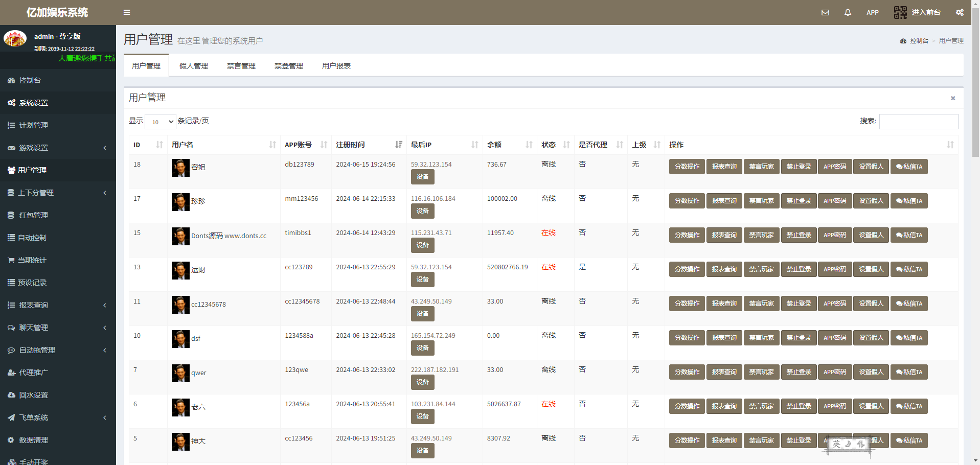
Task: Expand 游戏设置 sidebar submenu
Action: tap(58, 148)
